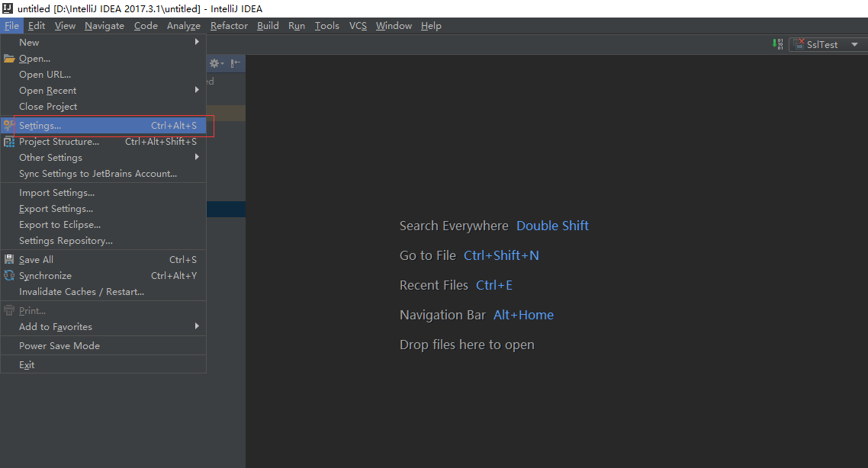The image size is (868, 468).
Task: Click the Double Shift shortcut text
Action: (552, 226)
